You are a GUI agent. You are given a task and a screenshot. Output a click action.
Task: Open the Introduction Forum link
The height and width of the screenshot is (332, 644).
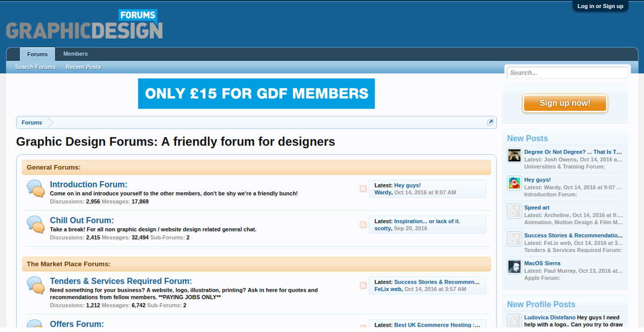88,184
